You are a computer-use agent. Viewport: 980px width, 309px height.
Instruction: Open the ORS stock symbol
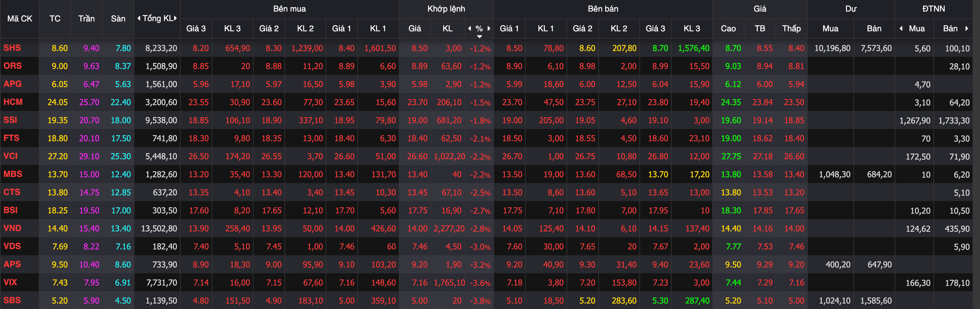point(13,66)
